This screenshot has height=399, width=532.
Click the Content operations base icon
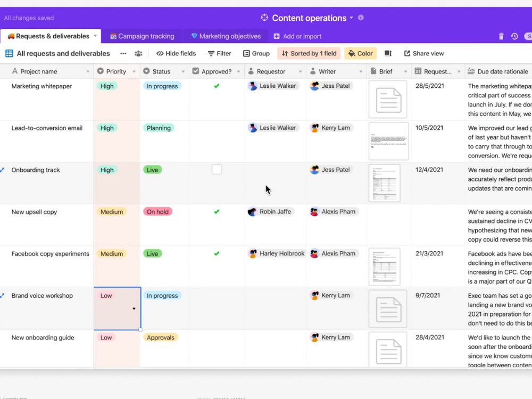[x=264, y=18]
